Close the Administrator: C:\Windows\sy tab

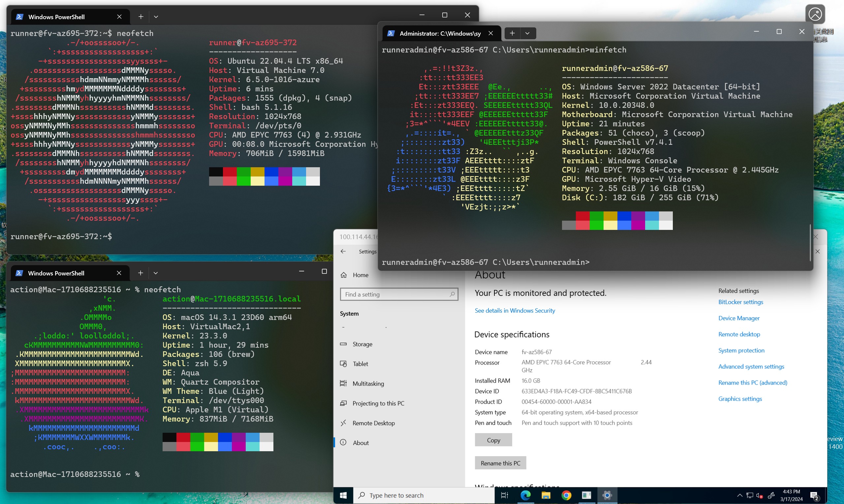[490, 33]
